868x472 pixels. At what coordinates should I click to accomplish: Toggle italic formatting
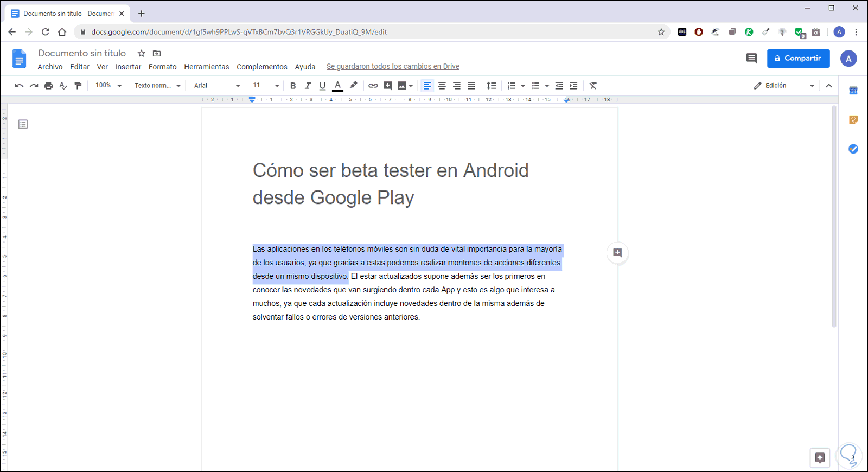(x=308, y=86)
